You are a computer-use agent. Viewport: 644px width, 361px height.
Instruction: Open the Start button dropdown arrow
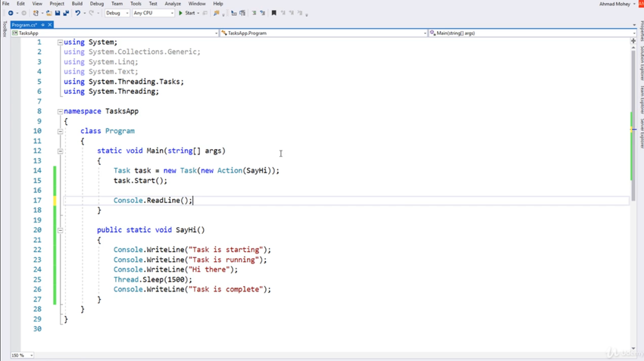click(x=198, y=13)
